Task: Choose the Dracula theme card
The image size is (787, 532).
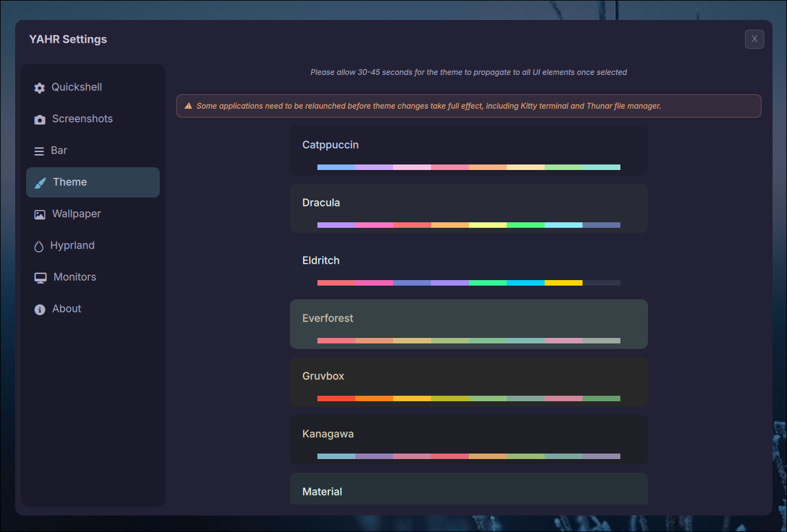Action: (468, 209)
